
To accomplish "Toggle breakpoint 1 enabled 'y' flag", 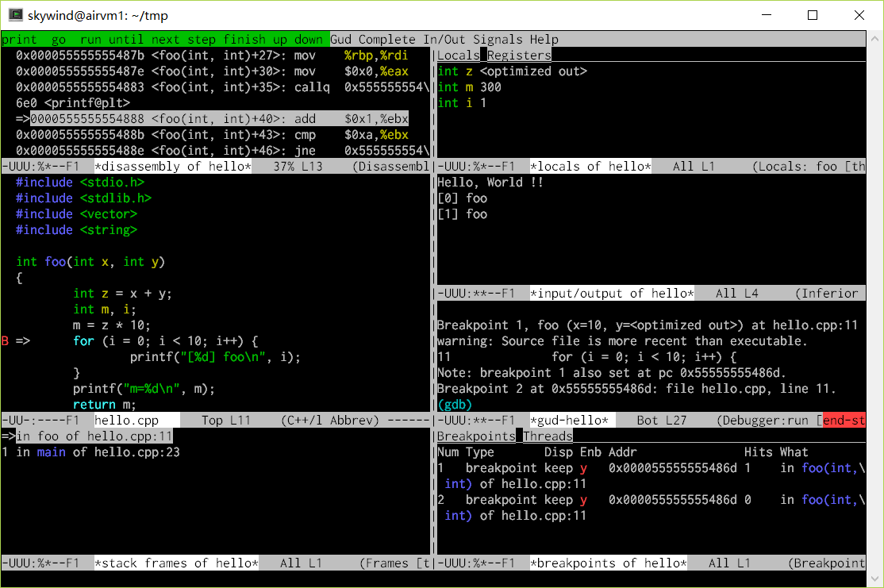I will point(583,468).
